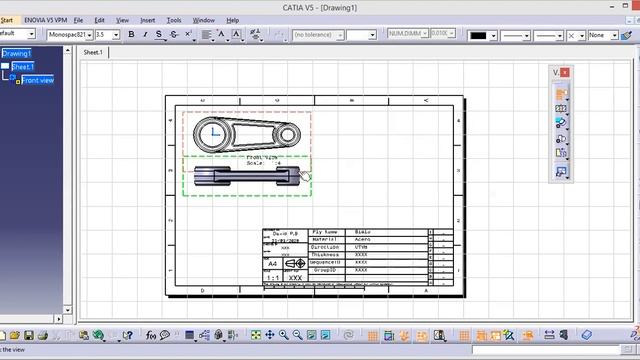Viewport: 640px width, 360px height.
Task: Click the comment speech bubble icon
Action: 165,336
